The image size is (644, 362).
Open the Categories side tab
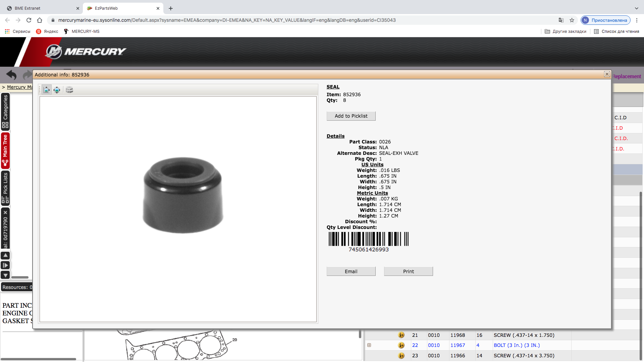[5, 112]
